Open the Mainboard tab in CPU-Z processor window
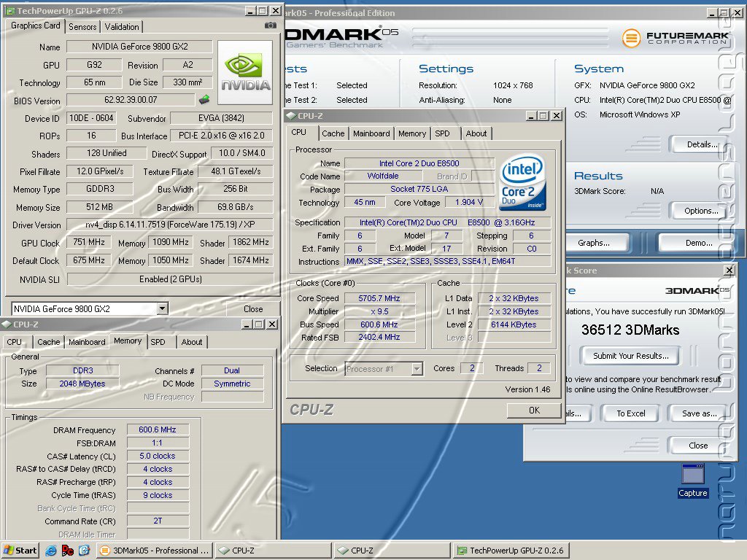Viewport: 747px width, 560px height. 371,134
